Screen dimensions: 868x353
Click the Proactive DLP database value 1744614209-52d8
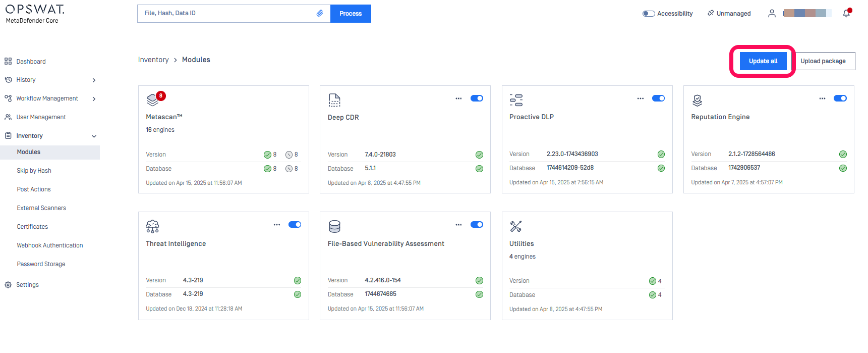pos(570,168)
